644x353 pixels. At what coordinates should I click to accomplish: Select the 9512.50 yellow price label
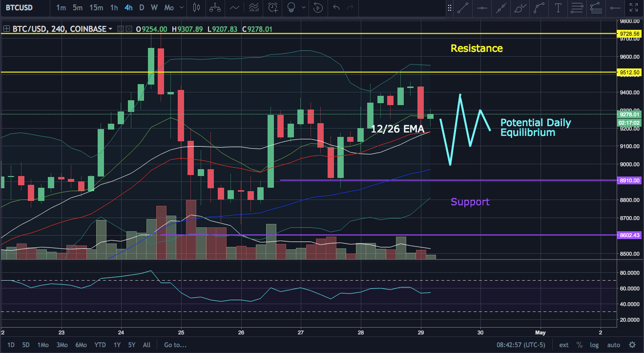point(628,72)
